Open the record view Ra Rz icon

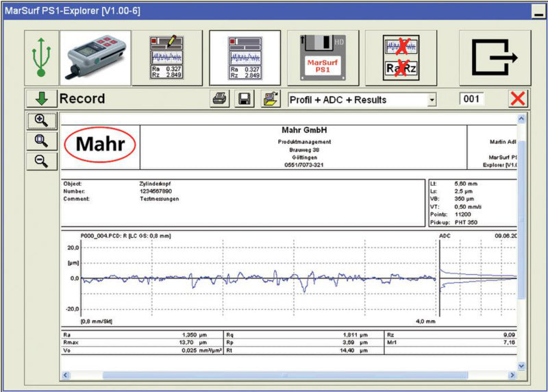[244, 56]
